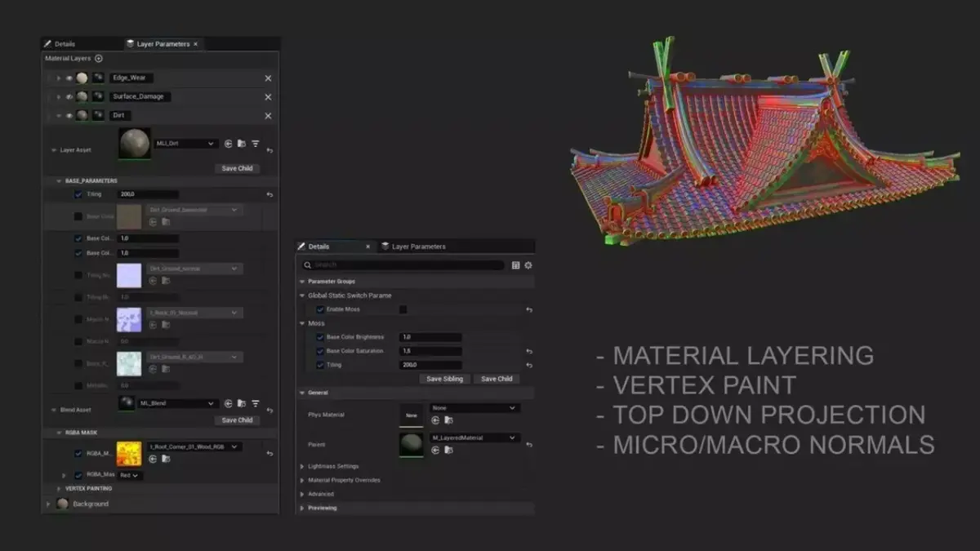Open the Red channel mask dropdown
Viewport: 980px width, 551px height.
(131, 475)
